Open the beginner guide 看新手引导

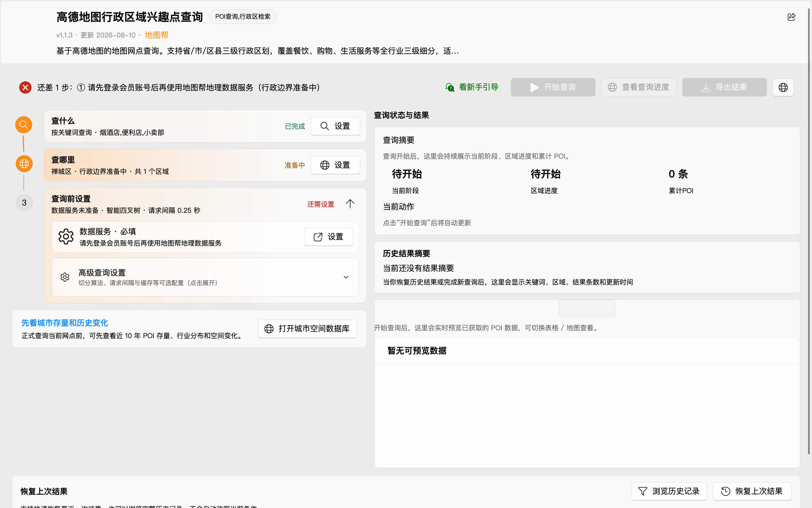pyautogui.click(x=472, y=87)
